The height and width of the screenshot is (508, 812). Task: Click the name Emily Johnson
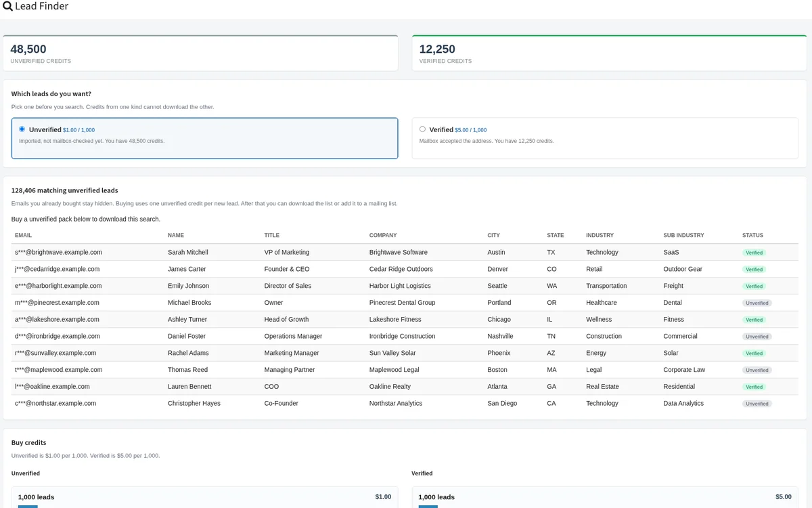click(188, 286)
